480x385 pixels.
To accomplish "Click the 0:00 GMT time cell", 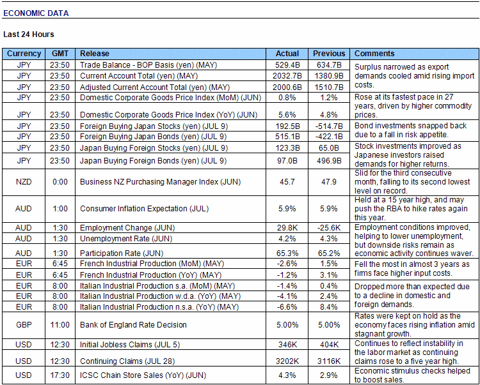I will [60, 182].
